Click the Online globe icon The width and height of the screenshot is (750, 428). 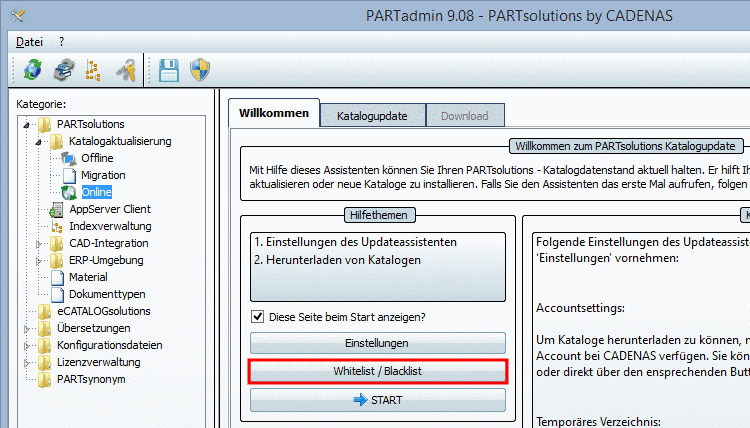(69, 192)
